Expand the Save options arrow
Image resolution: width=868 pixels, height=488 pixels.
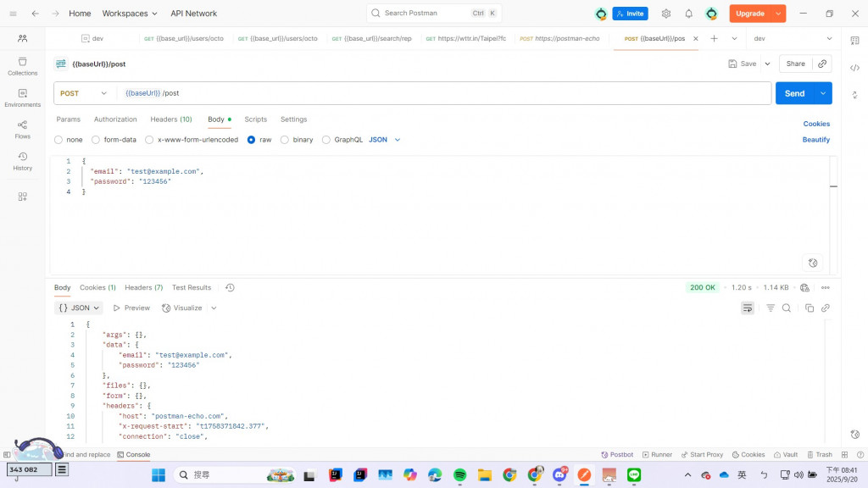click(x=767, y=64)
